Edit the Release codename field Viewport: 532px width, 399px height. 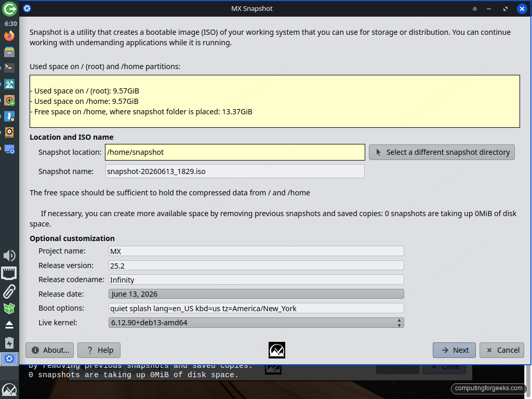256,280
